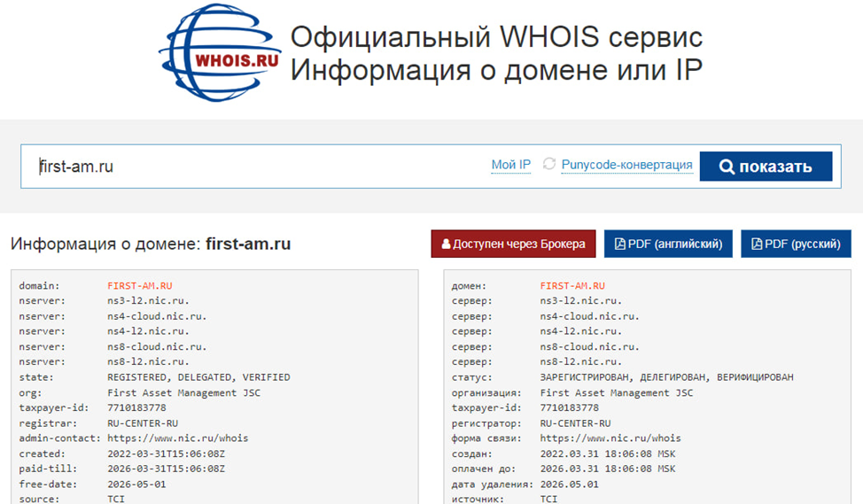This screenshot has height=504, width=863.
Task: Download the PDF (английский) report
Action: [x=668, y=244]
